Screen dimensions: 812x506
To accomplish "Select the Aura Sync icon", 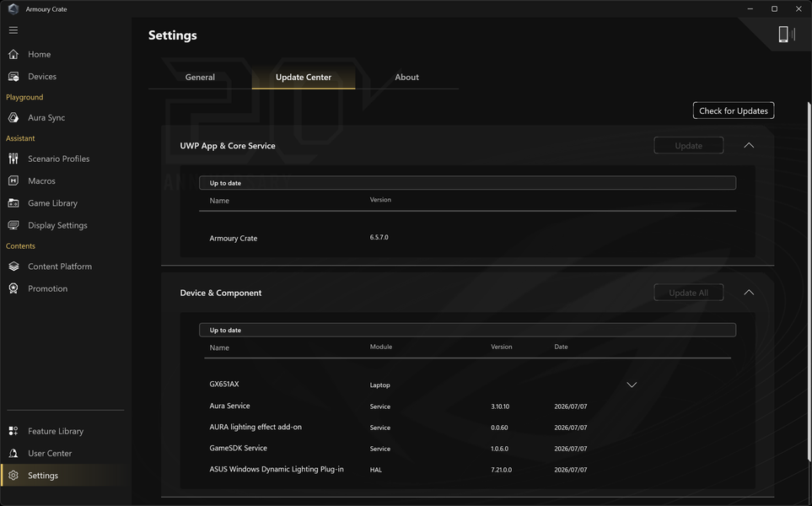I will coord(13,117).
